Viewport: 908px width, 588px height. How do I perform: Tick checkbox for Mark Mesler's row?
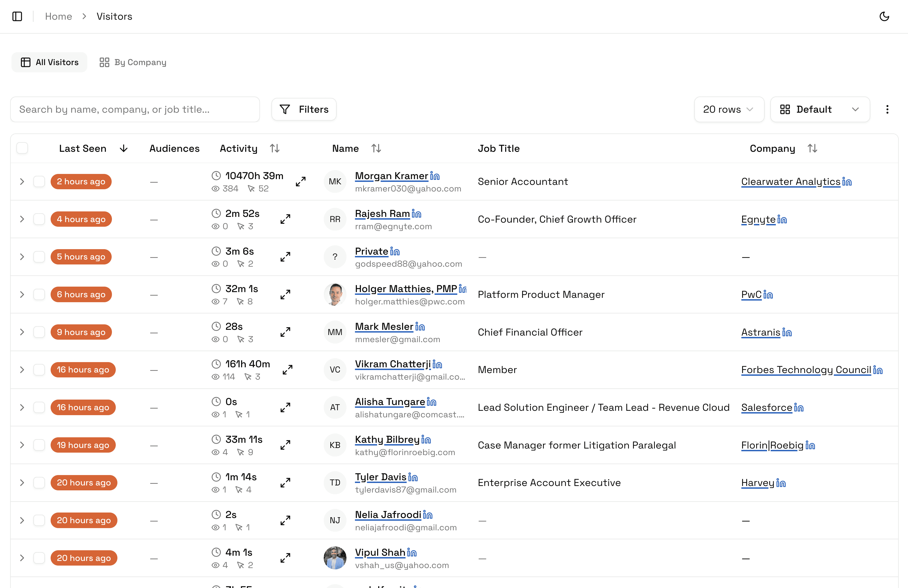click(39, 332)
